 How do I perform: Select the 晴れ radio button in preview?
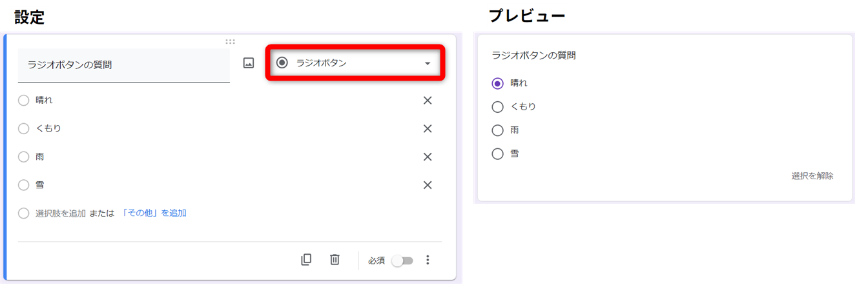[497, 83]
